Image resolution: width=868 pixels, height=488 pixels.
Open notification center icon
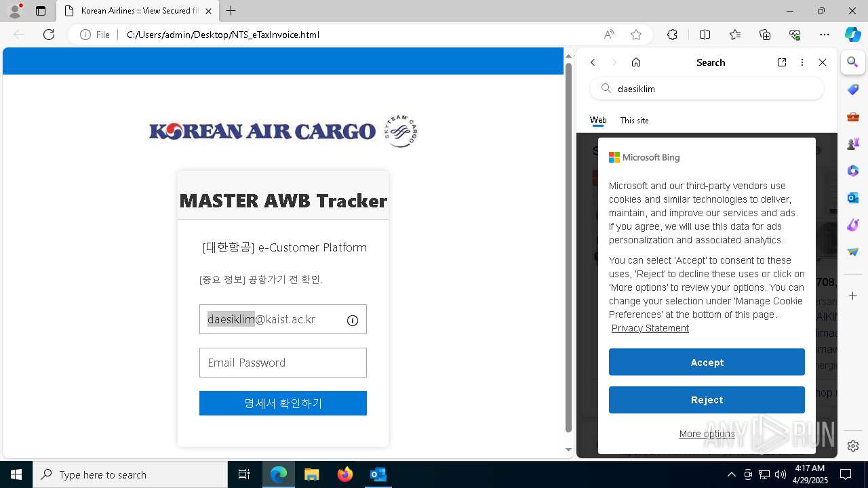(x=846, y=474)
